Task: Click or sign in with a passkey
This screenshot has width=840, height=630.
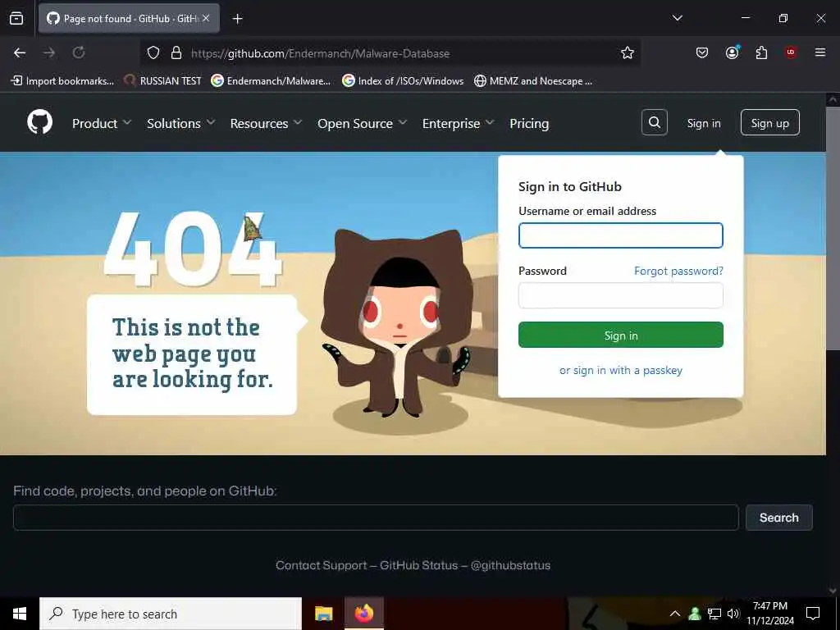Action: click(620, 370)
